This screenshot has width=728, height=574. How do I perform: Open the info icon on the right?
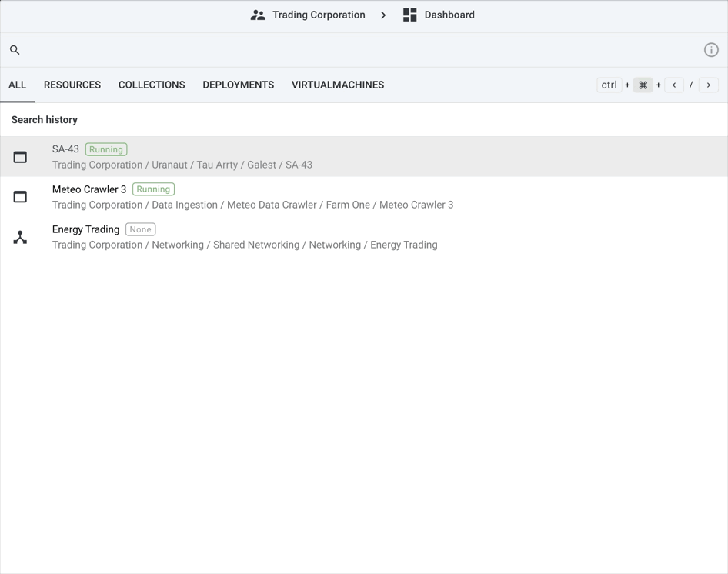tap(711, 49)
